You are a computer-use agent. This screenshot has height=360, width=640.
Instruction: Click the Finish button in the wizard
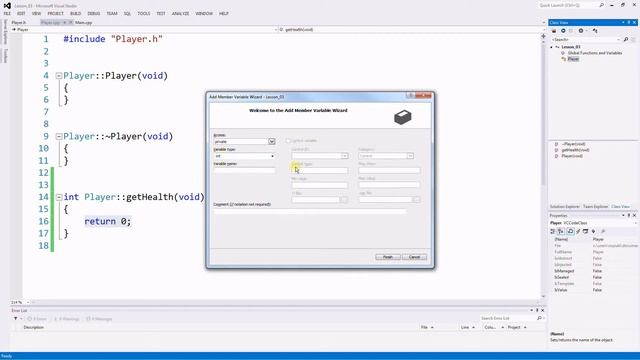coord(388,257)
